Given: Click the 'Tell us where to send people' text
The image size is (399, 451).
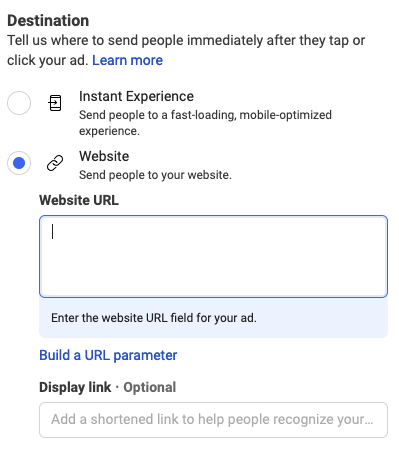Looking at the screenshot, I should (186, 40).
